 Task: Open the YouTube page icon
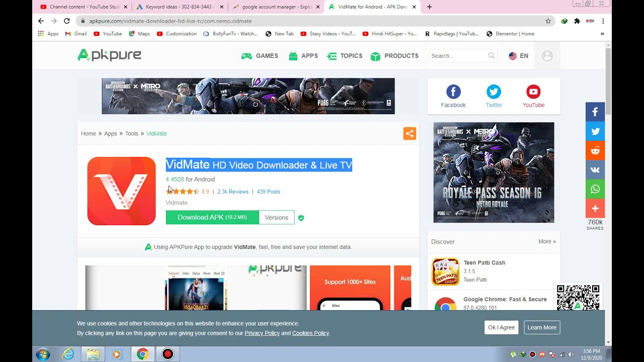pos(533,92)
